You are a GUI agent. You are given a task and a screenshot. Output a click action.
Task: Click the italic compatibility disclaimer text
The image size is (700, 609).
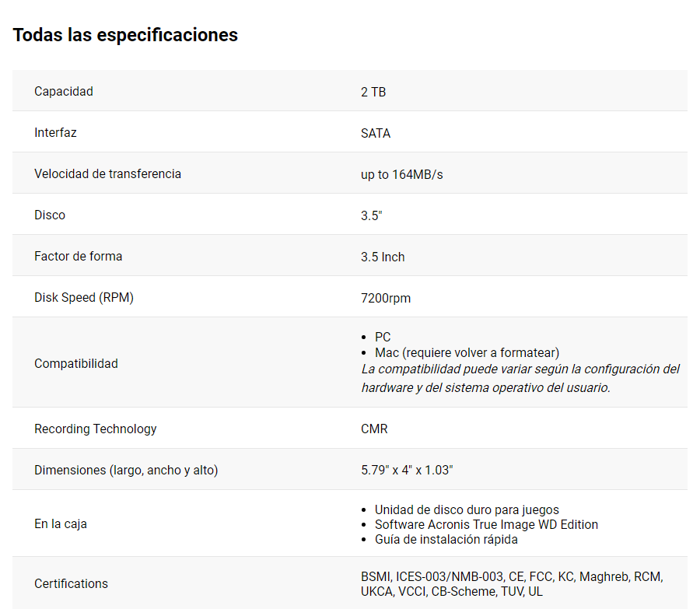(520, 378)
